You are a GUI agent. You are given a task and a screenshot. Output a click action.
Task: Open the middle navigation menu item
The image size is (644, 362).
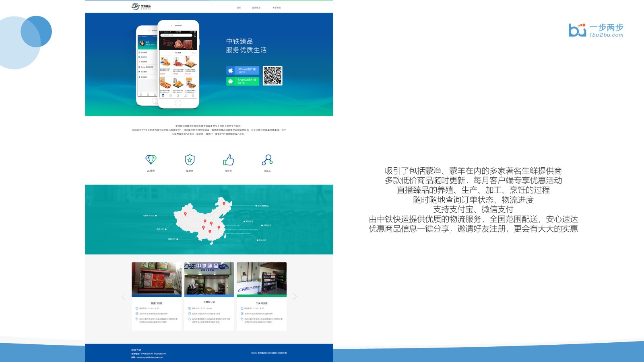coord(256,8)
